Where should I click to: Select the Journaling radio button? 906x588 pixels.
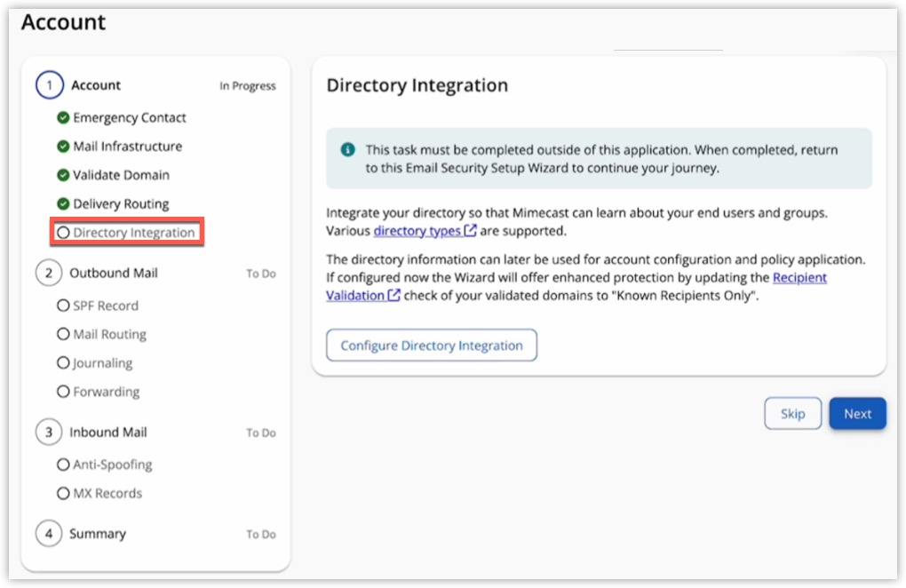63,363
